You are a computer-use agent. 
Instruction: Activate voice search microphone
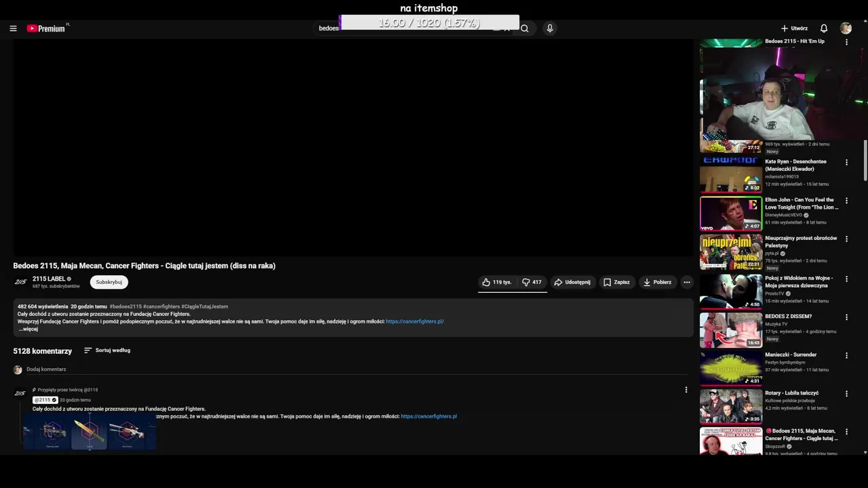point(550,28)
